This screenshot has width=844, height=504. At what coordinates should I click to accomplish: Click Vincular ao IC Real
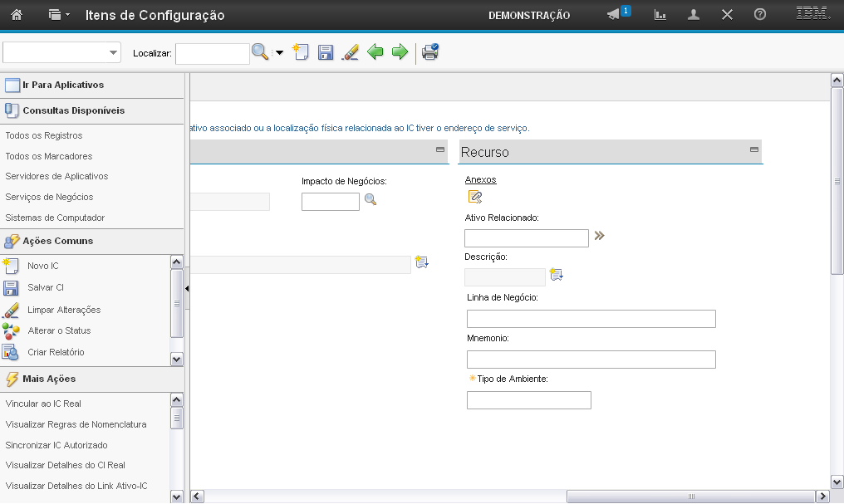[43, 404]
